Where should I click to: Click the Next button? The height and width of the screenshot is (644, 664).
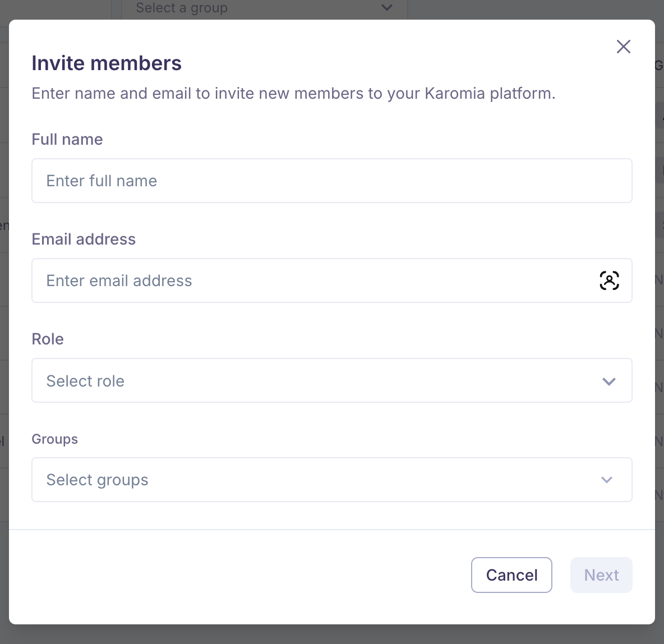[601, 575]
